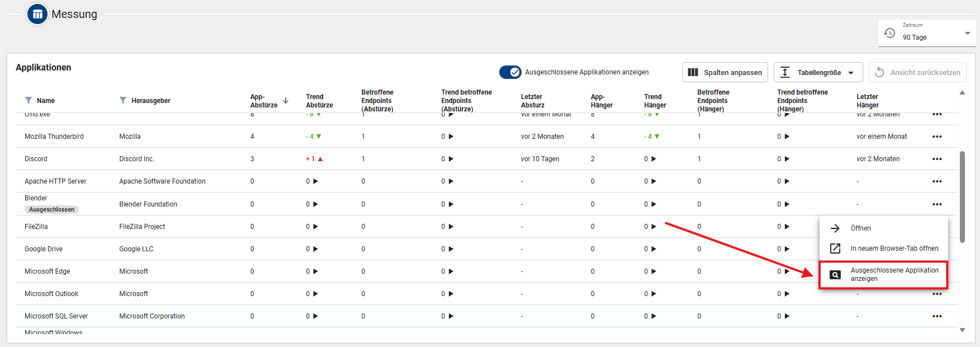This screenshot has width=980, height=347.
Task: Click the Letzter Absturz column header
Action: click(532, 101)
